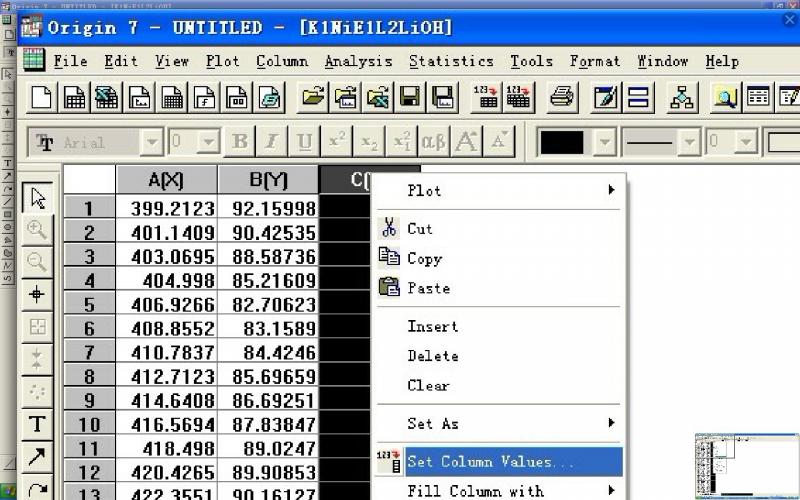Toggle Underline text formatting

click(304, 141)
